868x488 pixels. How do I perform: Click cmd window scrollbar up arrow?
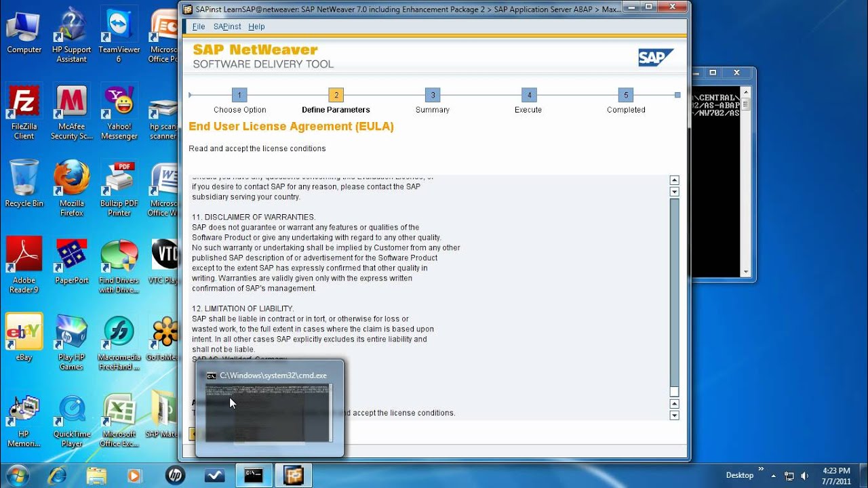pyautogui.click(x=746, y=91)
